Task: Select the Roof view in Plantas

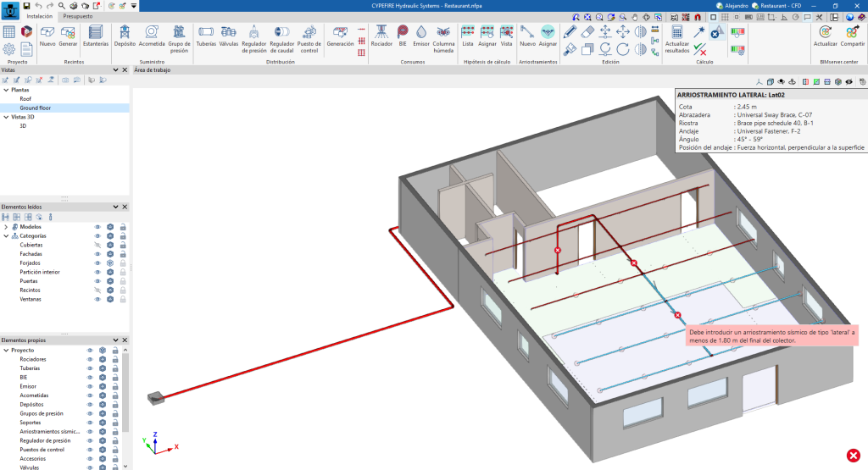Action: [26, 98]
